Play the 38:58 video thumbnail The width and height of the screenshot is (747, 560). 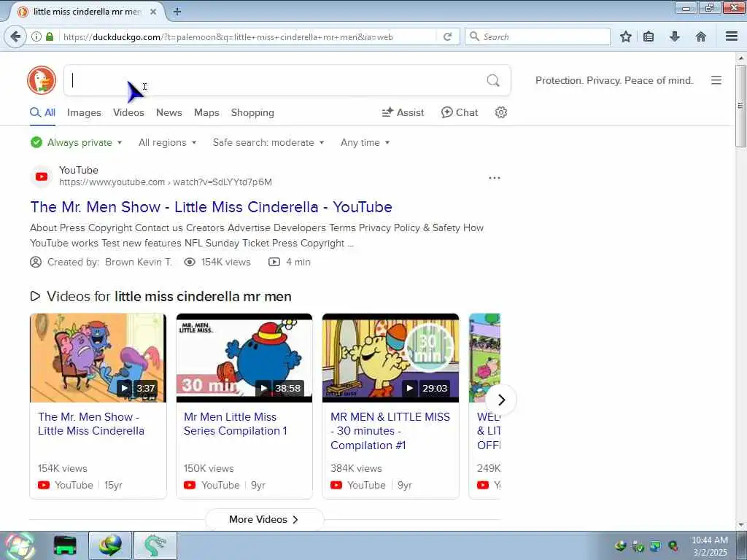click(244, 357)
